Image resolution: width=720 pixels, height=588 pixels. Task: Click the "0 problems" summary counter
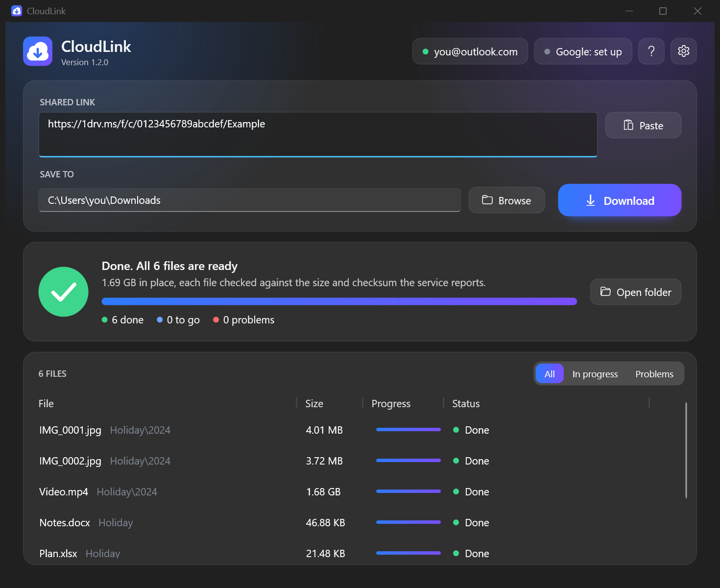point(243,320)
